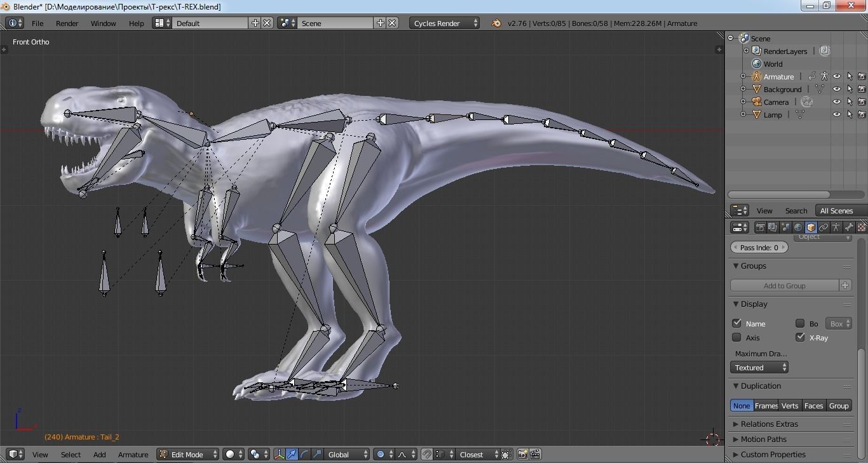Open the Edit Mode dropdown

coord(188,454)
